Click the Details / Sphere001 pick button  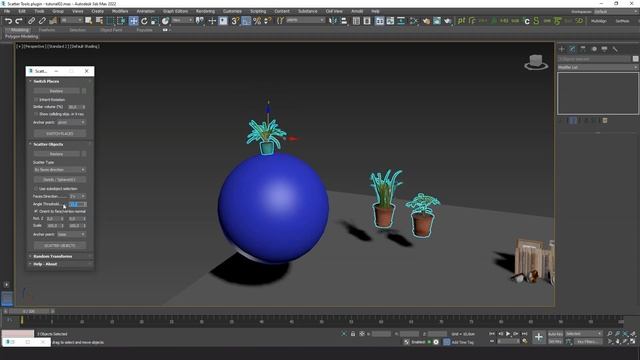pyautogui.click(x=60, y=180)
